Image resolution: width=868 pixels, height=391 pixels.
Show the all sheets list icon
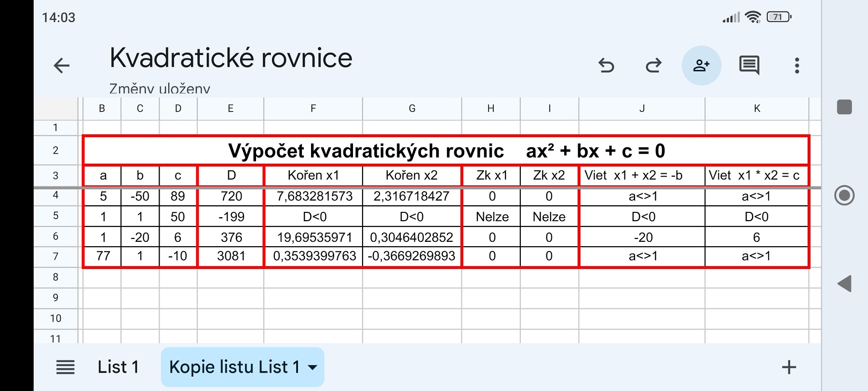pyautogui.click(x=66, y=367)
